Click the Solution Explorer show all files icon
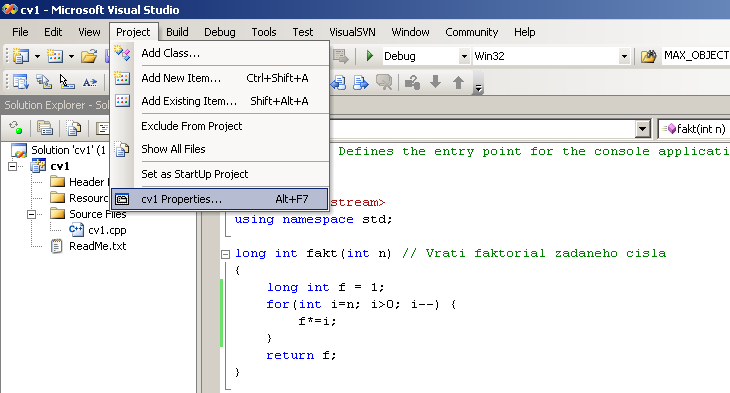730x393 pixels. click(x=74, y=128)
